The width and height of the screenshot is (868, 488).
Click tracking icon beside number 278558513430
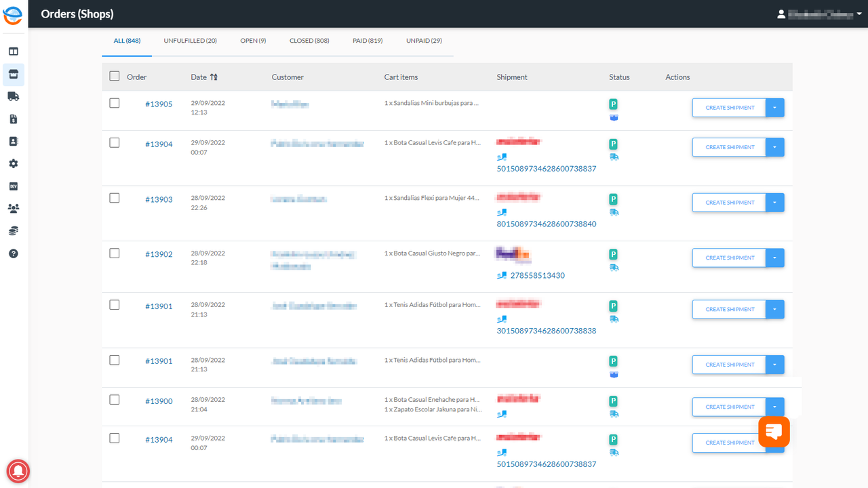(x=502, y=276)
